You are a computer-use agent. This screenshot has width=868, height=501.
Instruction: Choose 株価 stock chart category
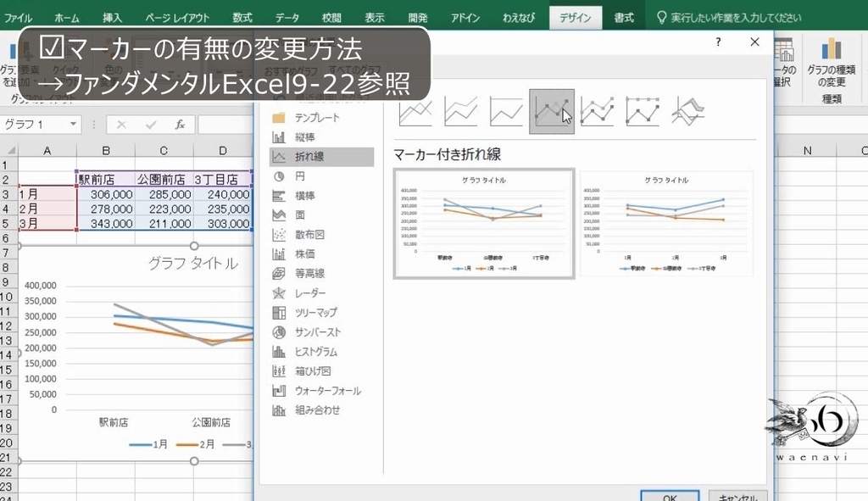click(x=321, y=253)
